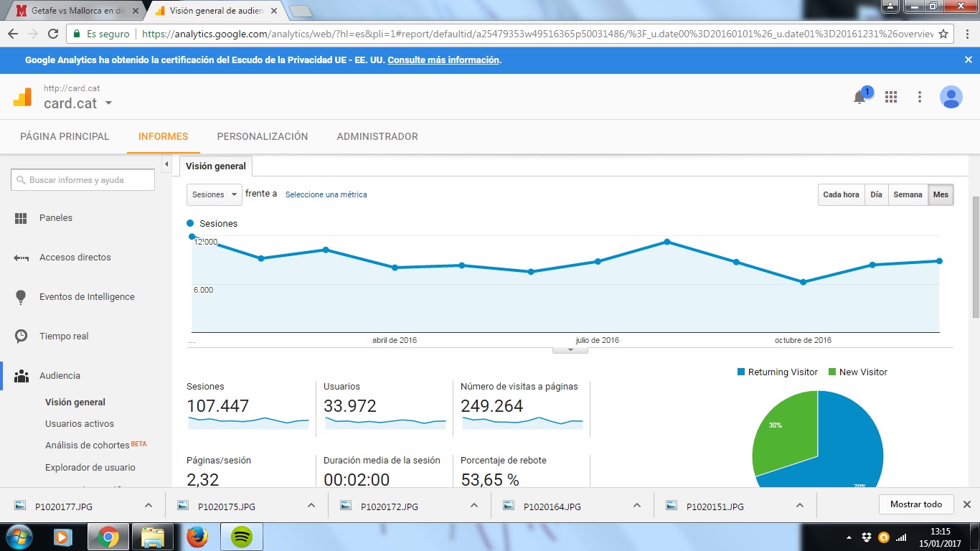
Task: Reload the page with browser refresh icon
Action: (52, 34)
